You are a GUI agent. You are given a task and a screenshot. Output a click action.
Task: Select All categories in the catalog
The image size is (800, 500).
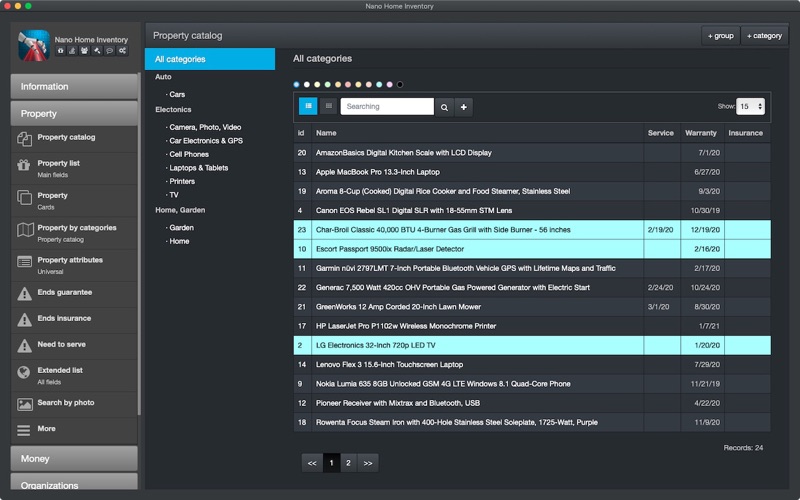(x=210, y=59)
